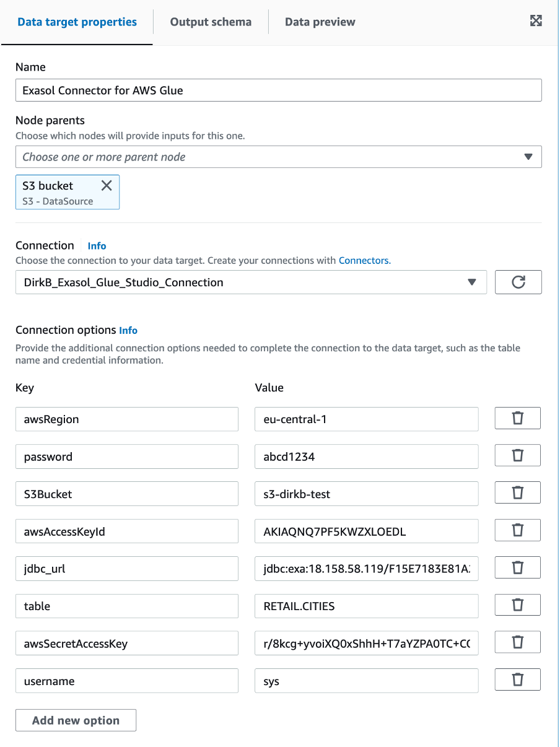This screenshot has height=747, width=560.
Task: Click the s3-dirkb-test value field
Action: pos(367,494)
